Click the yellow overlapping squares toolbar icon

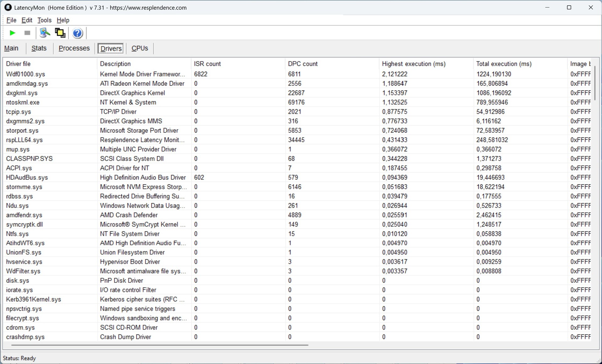(x=60, y=33)
